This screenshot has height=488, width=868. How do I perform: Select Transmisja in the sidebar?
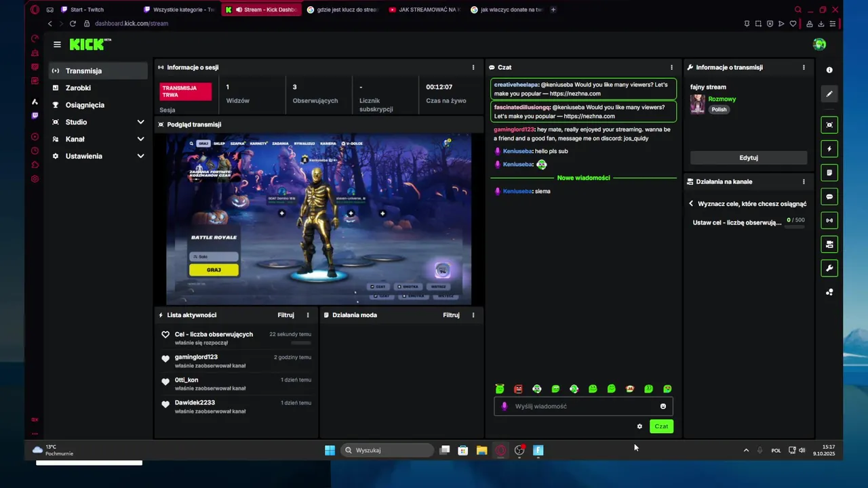(x=98, y=70)
